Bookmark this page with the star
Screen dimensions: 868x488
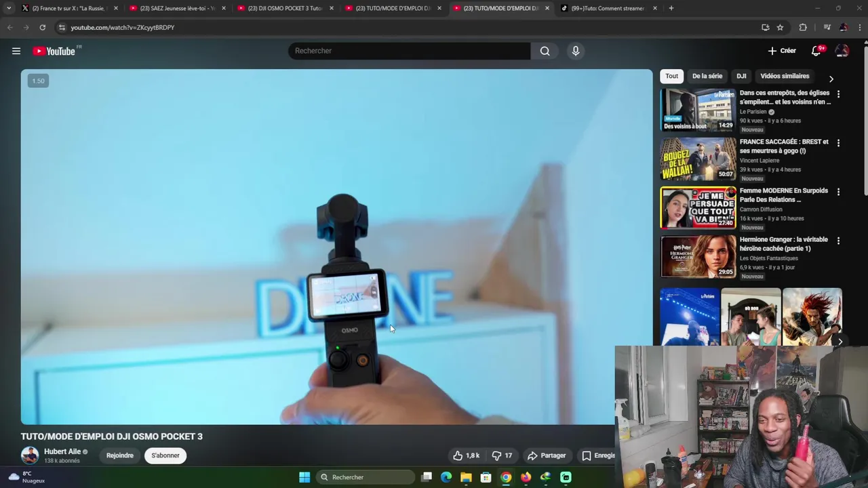click(x=780, y=27)
